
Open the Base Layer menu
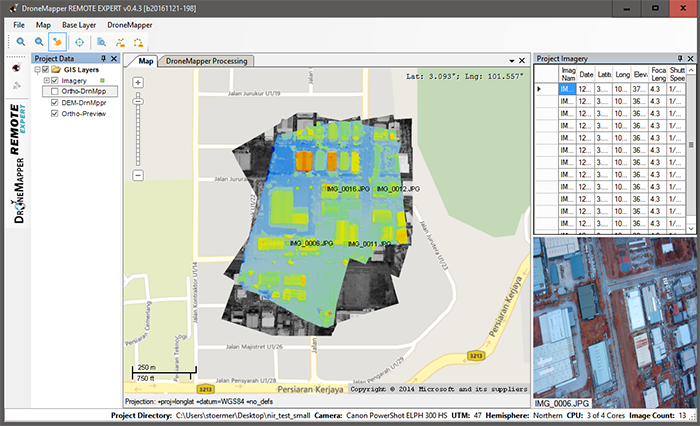78,23
